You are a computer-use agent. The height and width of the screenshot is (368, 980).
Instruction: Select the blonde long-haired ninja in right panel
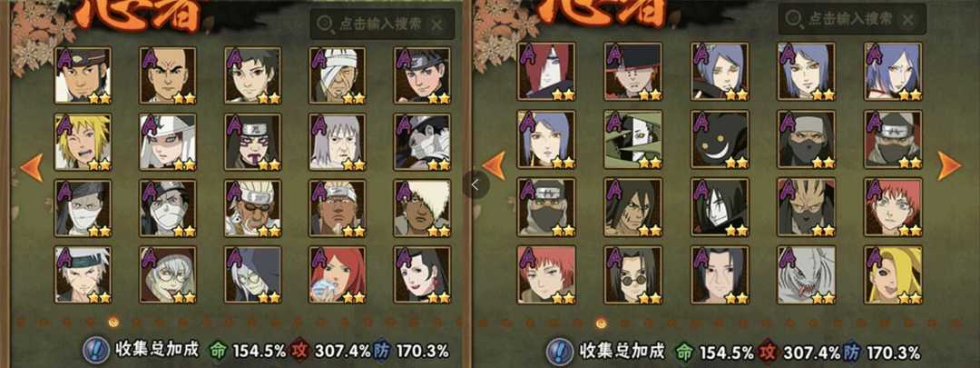[893, 274]
